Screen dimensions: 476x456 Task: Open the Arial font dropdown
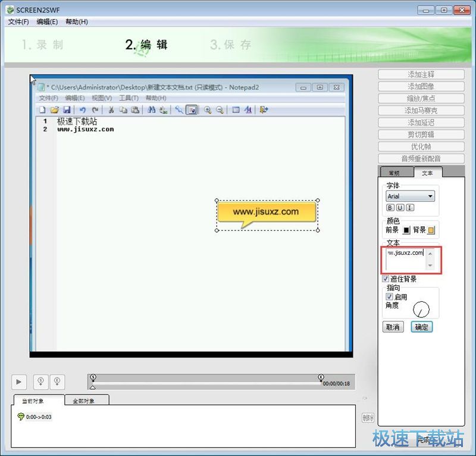pyautogui.click(x=410, y=196)
